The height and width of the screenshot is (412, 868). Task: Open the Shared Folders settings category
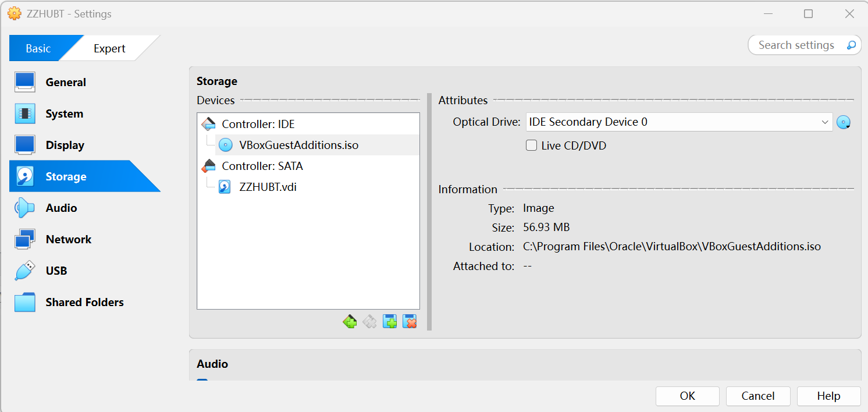click(85, 302)
